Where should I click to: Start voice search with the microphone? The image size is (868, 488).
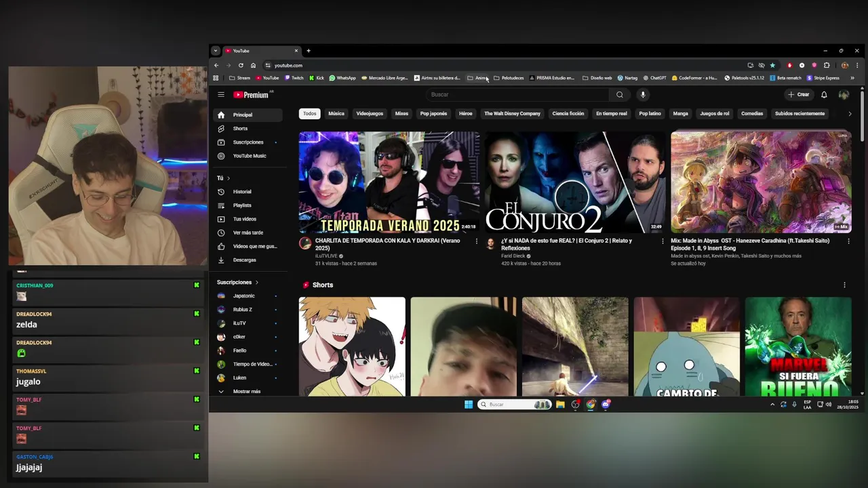643,95
